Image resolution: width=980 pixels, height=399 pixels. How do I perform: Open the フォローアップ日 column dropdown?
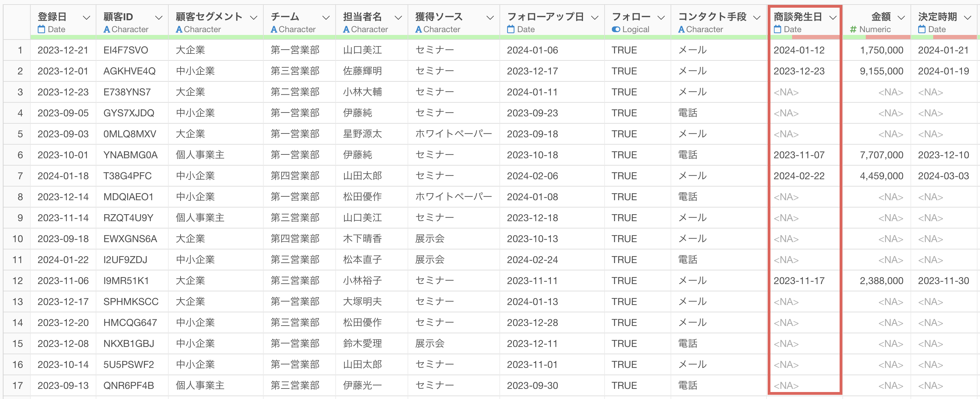(595, 17)
